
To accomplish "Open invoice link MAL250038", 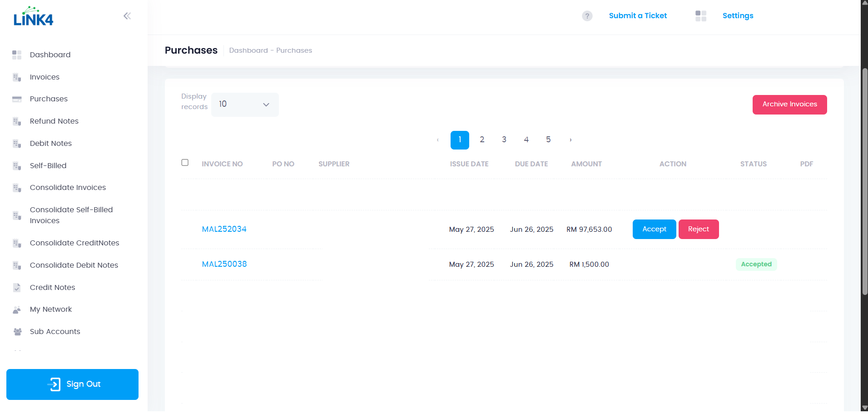I will (224, 264).
